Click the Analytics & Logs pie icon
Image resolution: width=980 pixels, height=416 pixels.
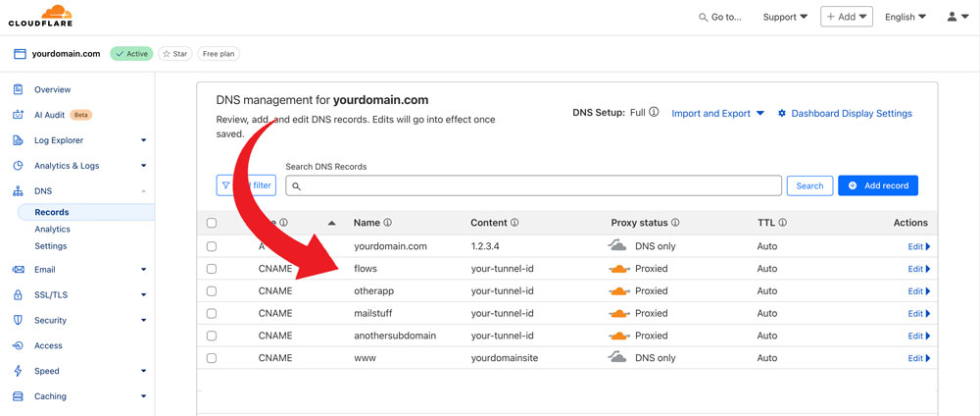[18, 166]
